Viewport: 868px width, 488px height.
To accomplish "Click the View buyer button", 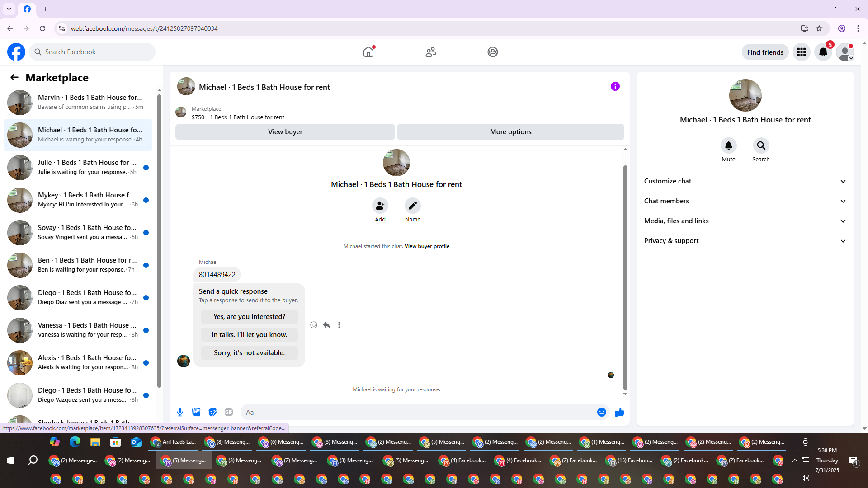I will tap(285, 132).
